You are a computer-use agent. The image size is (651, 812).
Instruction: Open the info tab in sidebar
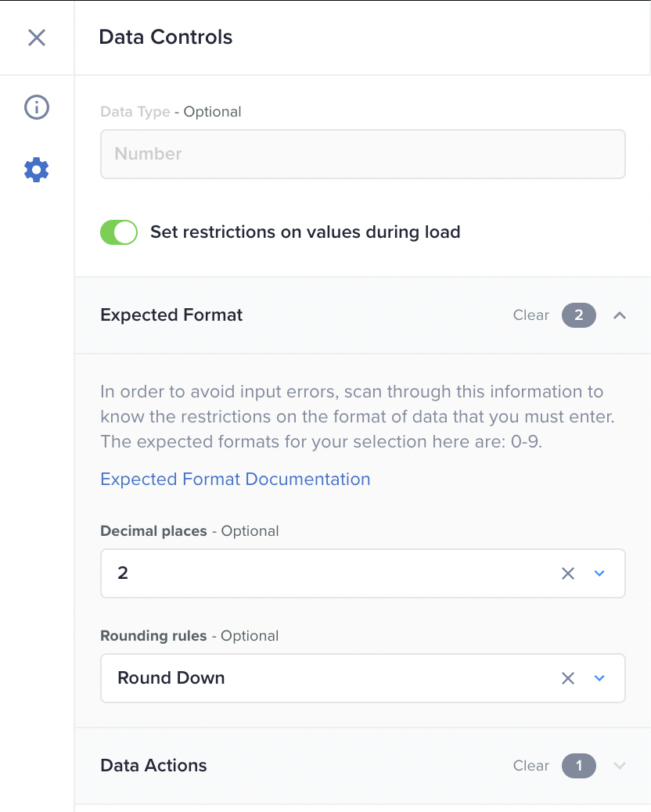[37, 107]
